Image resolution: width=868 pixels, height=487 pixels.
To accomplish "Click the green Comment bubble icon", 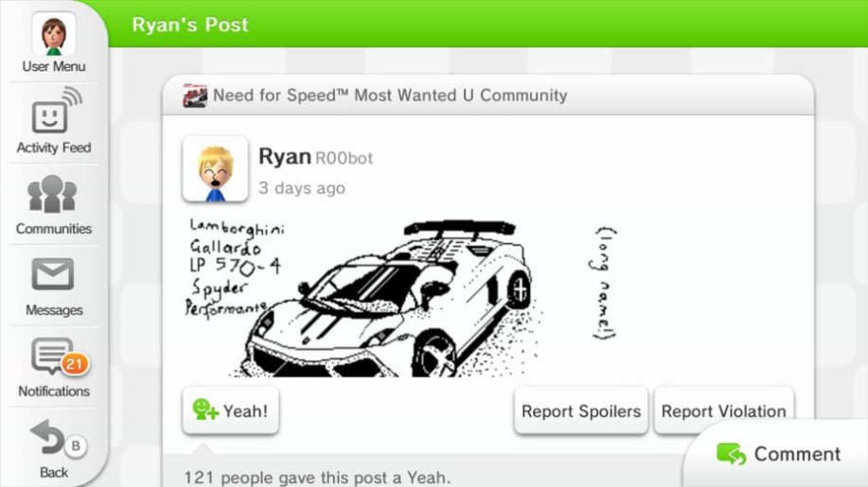I will click(x=732, y=454).
